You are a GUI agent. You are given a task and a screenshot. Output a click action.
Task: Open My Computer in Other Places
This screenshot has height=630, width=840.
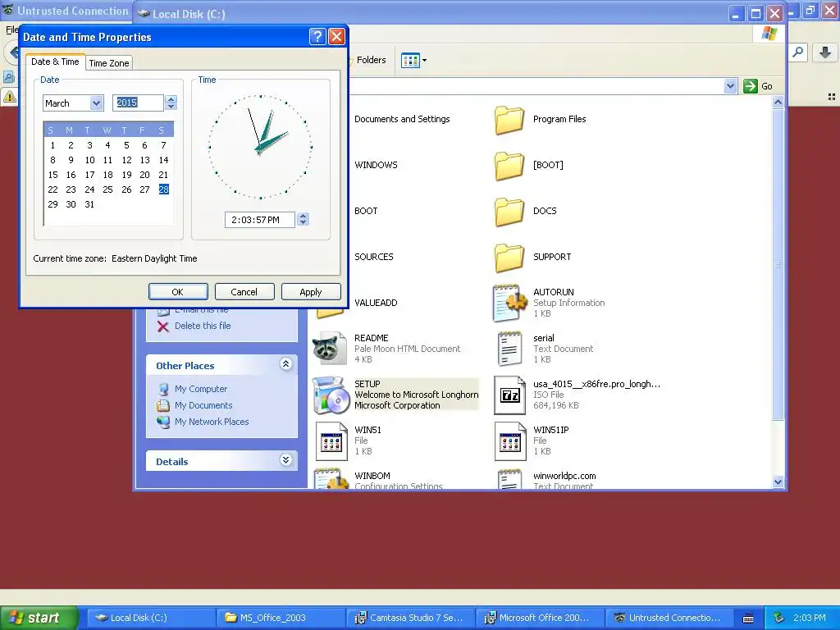click(201, 389)
